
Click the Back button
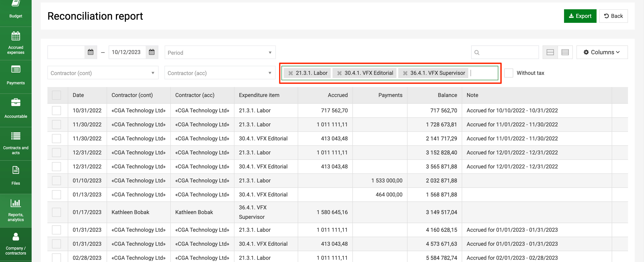[613, 16]
